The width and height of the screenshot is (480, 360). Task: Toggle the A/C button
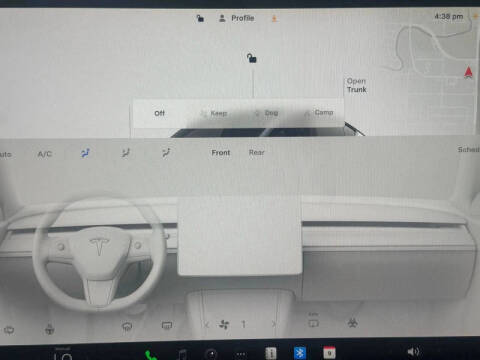tap(45, 154)
